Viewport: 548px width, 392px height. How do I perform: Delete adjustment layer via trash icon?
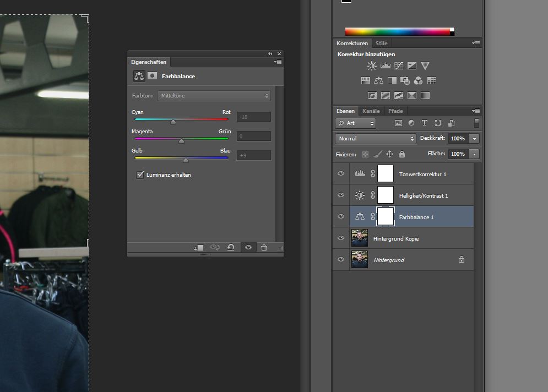coord(264,248)
